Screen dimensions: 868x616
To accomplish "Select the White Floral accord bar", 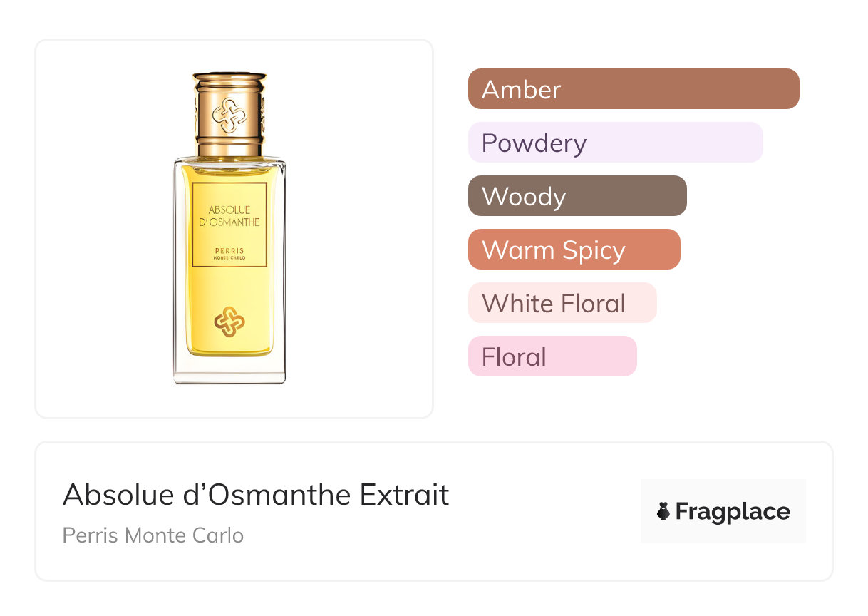I will pos(562,303).
